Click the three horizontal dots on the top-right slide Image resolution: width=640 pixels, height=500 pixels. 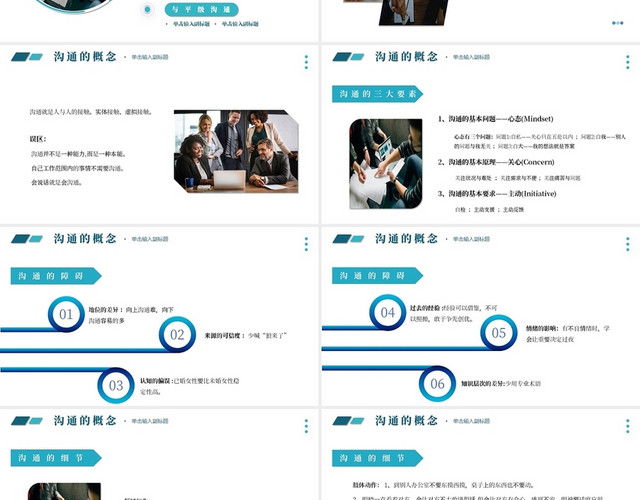(x=618, y=23)
